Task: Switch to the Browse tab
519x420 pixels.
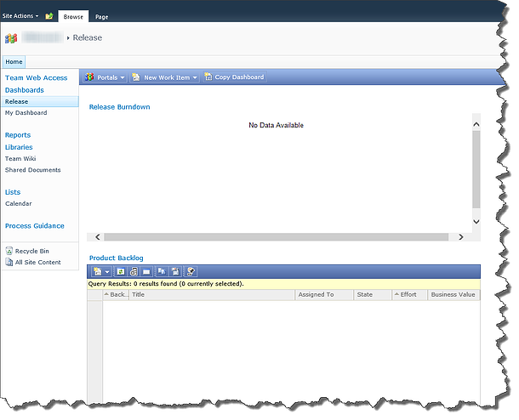Action: pyautogui.click(x=73, y=16)
